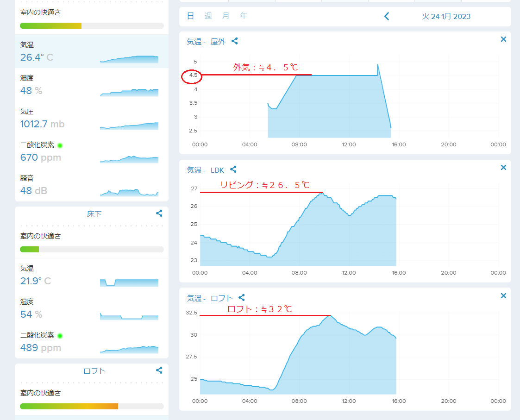Share the 気温 - ロフト chart
The height and width of the screenshot is (420, 520).
241,298
